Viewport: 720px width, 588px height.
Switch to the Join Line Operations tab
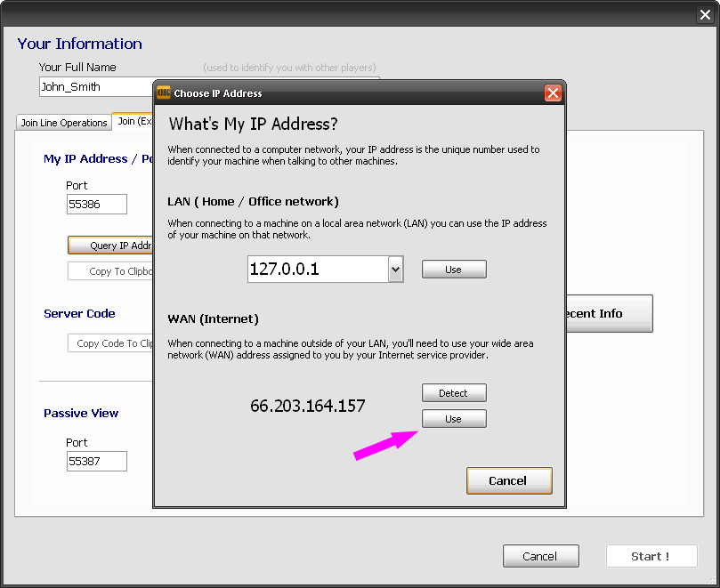click(64, 123)
